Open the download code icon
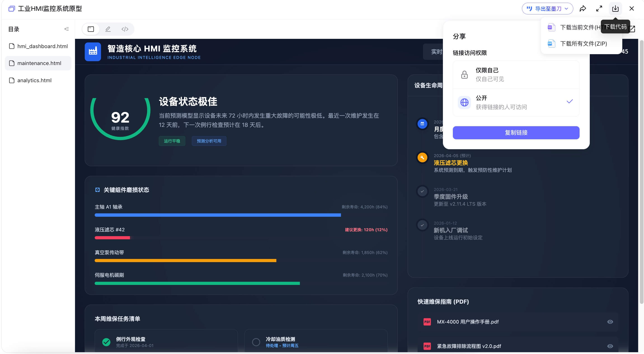 coord(616,8)
